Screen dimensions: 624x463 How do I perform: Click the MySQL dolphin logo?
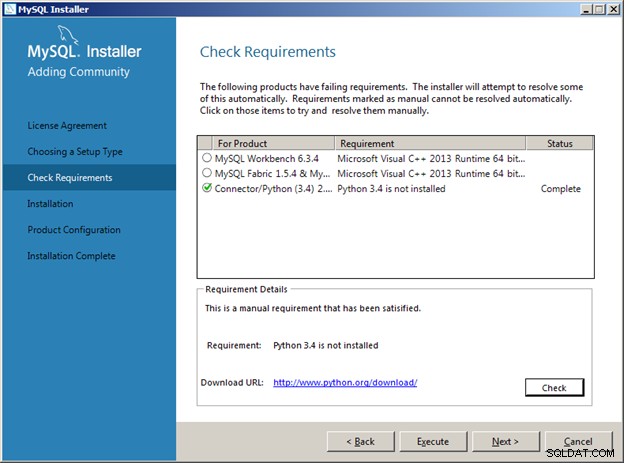(x=68, y=35)
